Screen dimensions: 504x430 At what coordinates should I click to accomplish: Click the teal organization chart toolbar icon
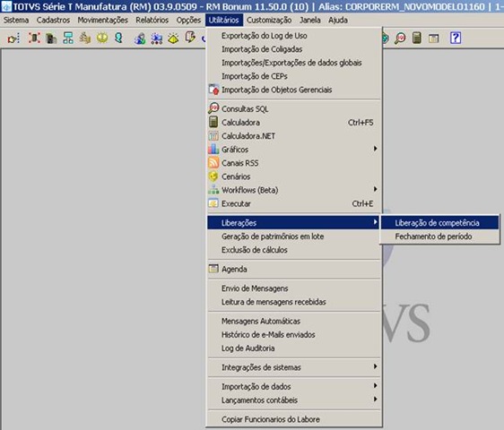tap(68, 38)
